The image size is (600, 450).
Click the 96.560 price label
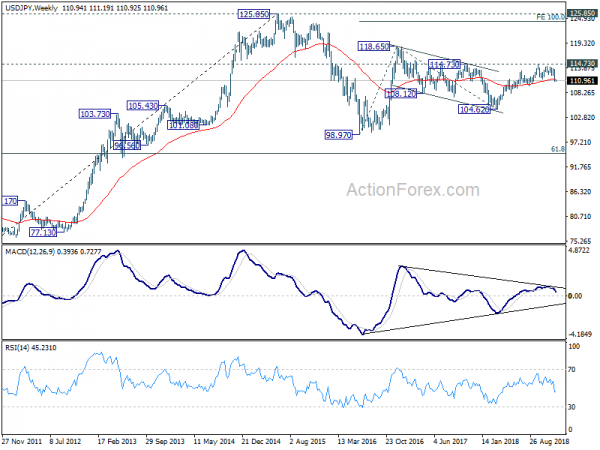(x=127, y=145)
